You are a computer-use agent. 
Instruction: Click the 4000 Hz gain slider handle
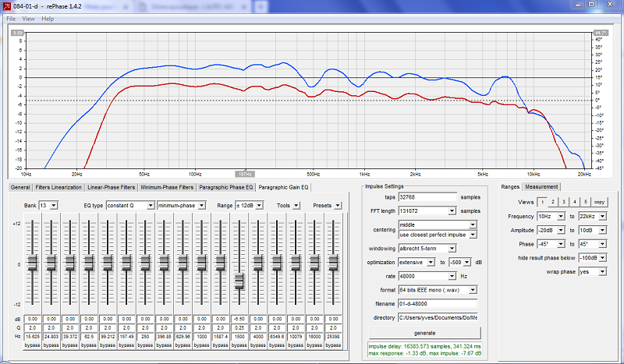click(x=258, y=263)
